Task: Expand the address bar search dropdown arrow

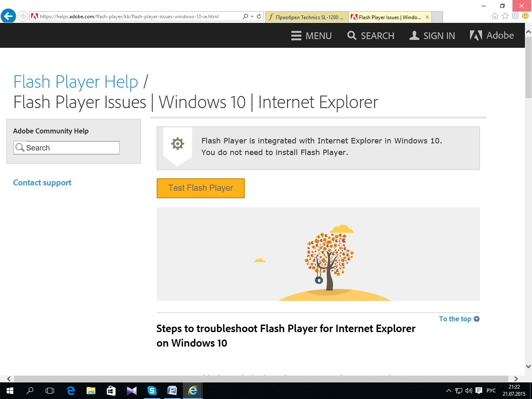Action: 252,17
